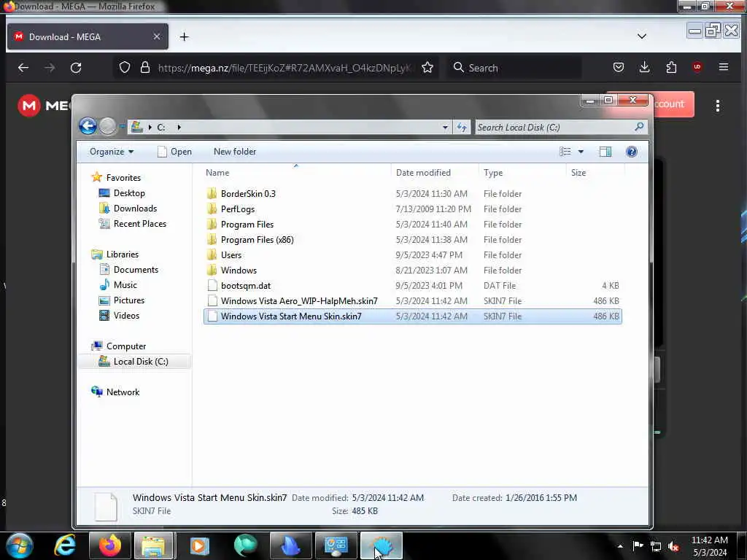Click Firefox bookmark star icon
Screen dimensions: 747x560
click(x=427, y=68)
